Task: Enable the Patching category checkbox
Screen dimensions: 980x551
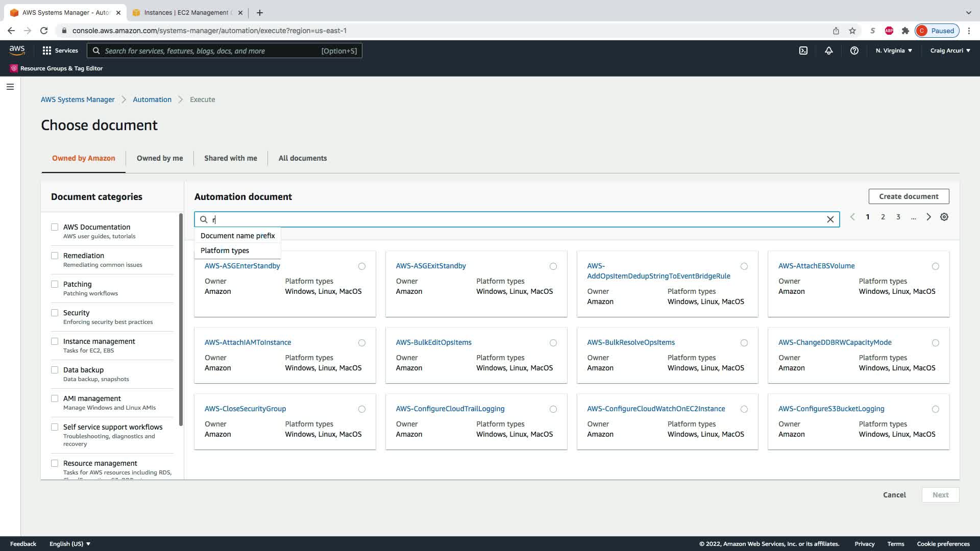Action: (55, 284)
